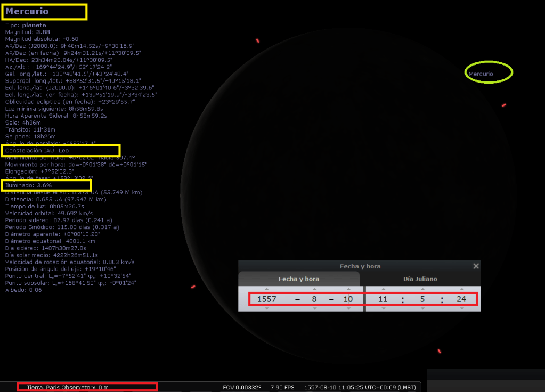The height and width of the screenshot is (392, 545).
Task: Increase the month with the up arrow
Action: [314, 289]
